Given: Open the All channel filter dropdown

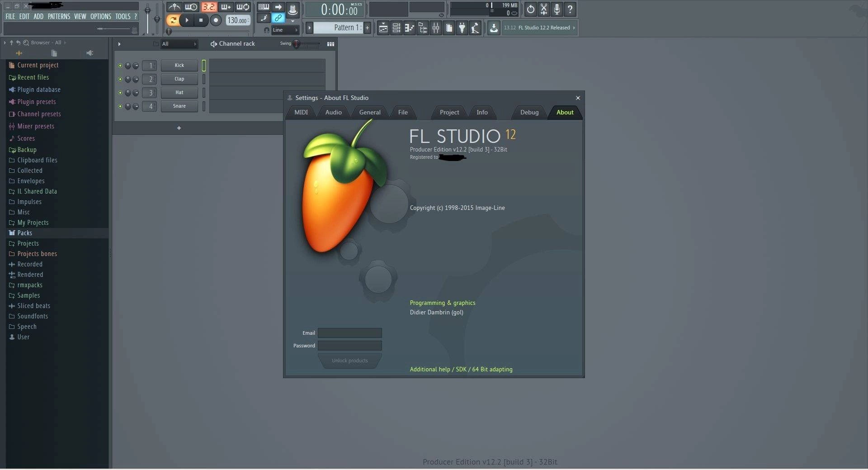Looking at the screenshot, I should 179,44.
